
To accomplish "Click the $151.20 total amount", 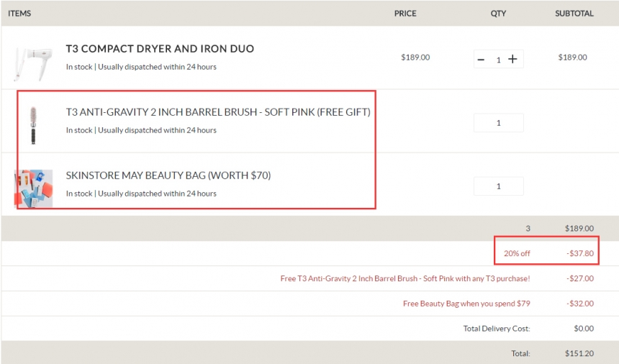I will [579, 354].
